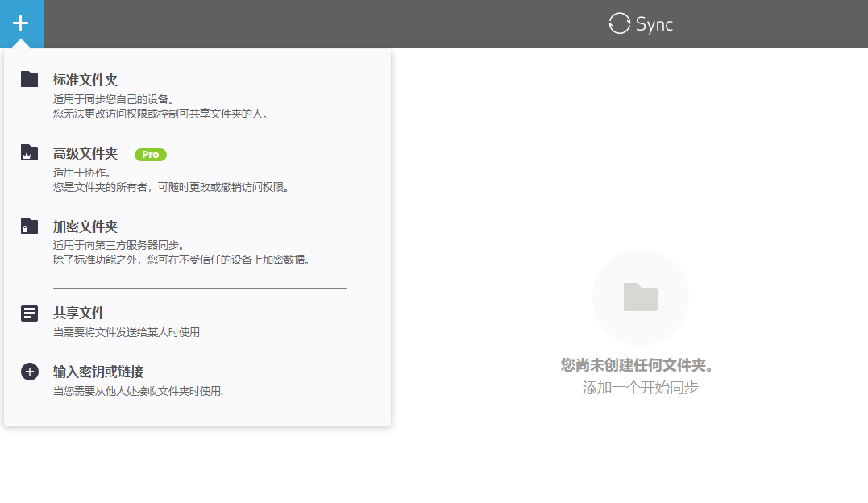Viewport: 868px width, 503px height.
Task: Click the text 您尚未创建任何文件夹。
Action: tap(638, 365)
